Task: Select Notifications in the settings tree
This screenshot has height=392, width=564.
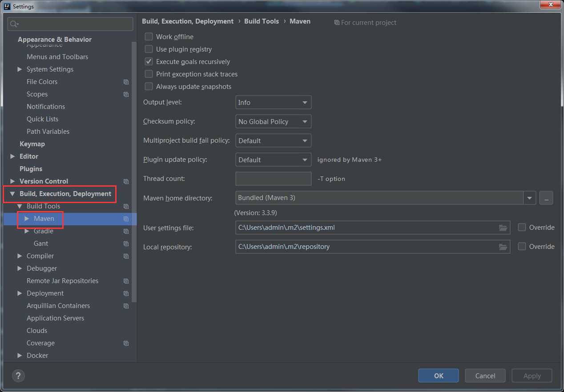Action: point(46,107)
